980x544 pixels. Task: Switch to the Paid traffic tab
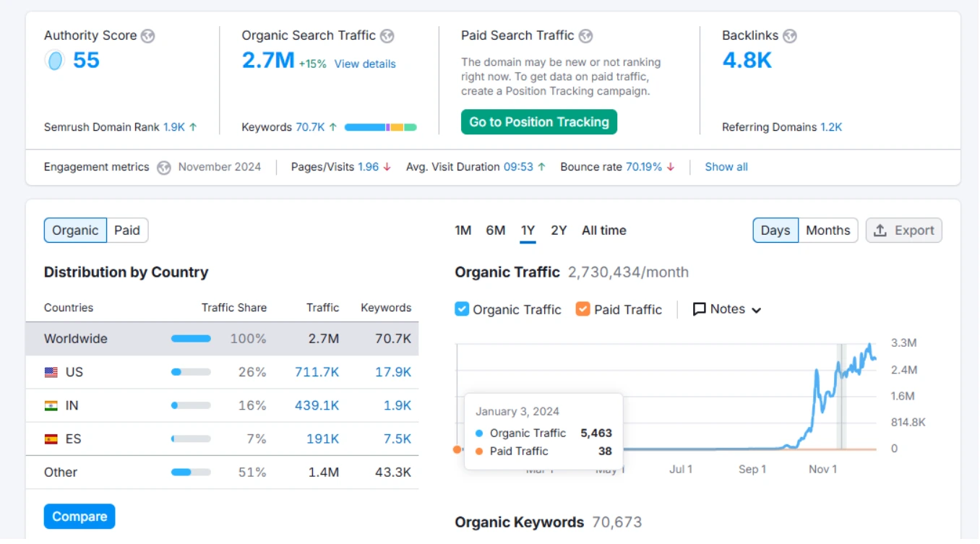click(x=127, y=230)
